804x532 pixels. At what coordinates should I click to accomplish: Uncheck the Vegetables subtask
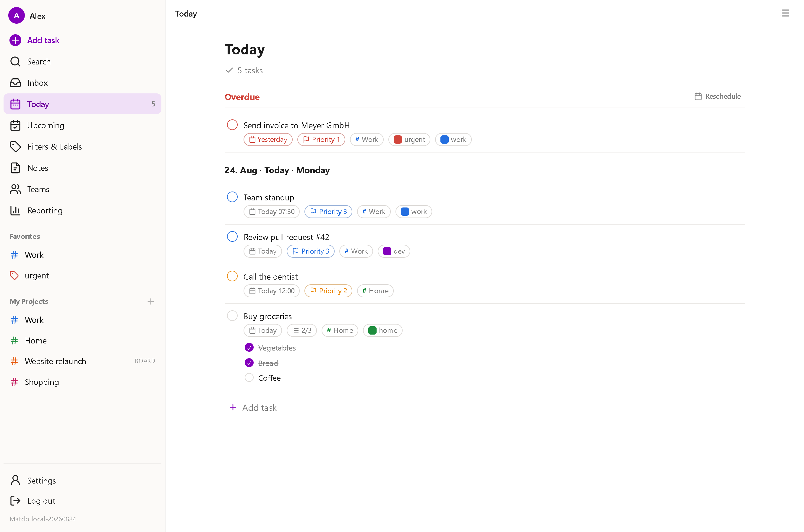249,348
